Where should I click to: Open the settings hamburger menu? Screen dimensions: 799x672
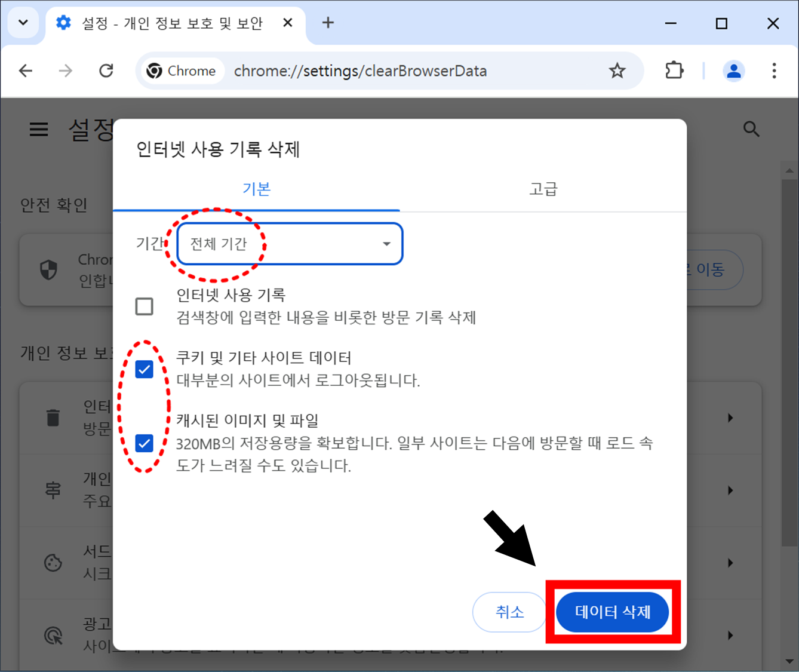click(x=38, y=129)
